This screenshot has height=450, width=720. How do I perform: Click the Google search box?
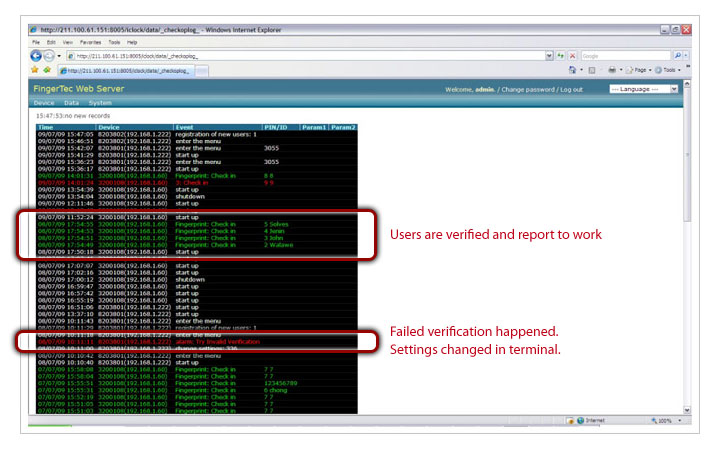coord(625,56)
